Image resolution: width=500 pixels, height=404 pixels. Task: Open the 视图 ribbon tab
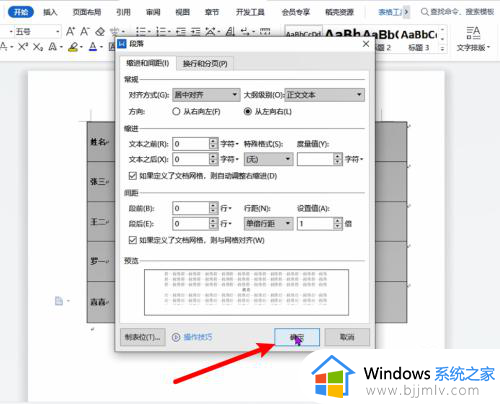click(182, 12)
